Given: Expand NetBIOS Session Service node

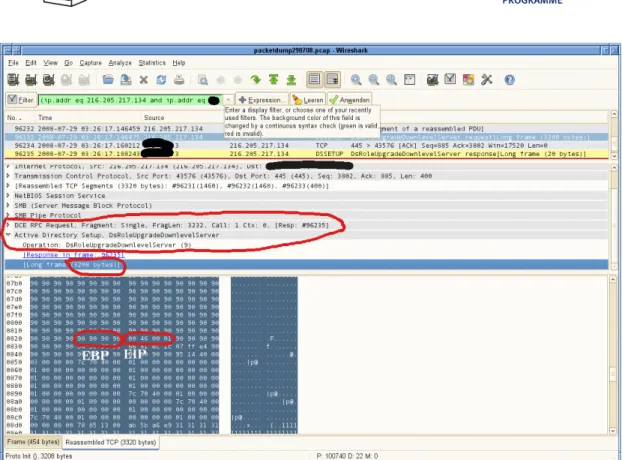Looking at the screenshot, I should pyautogui.click(x=8, y=196).
